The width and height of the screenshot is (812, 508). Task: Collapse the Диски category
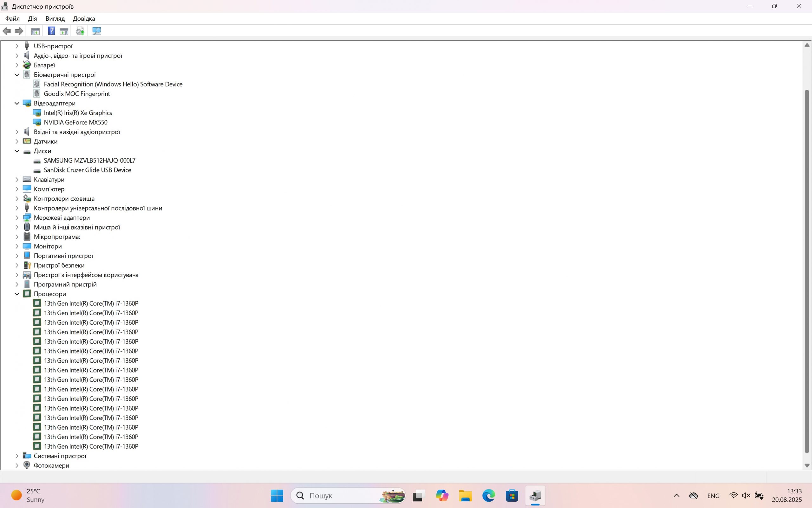coord(17,151)
